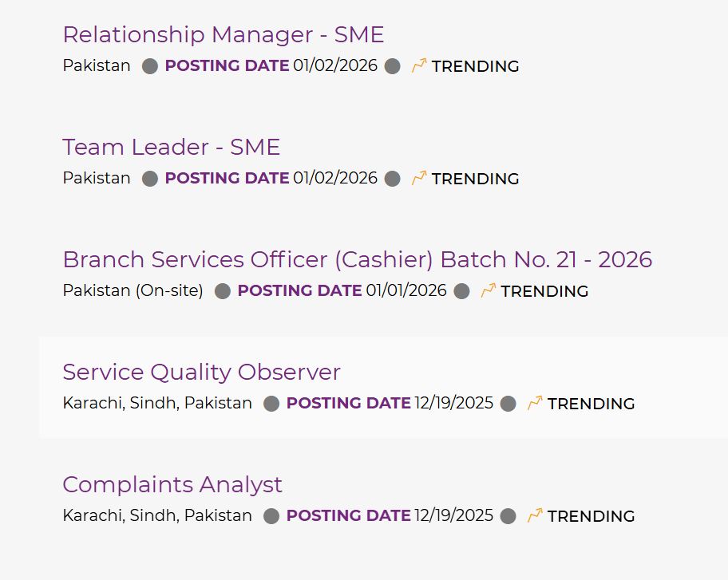Click TRENDING label on Team Leader row
Screen dimensions: 728x580
(x=475, y=180)
